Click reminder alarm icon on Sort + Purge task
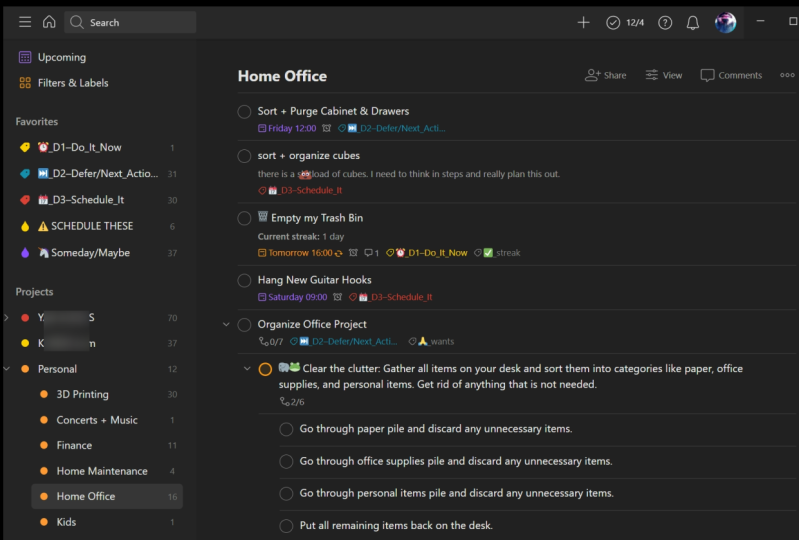Image resolution: width=799 pixels, height=540 pixels. tap(327, 128)
